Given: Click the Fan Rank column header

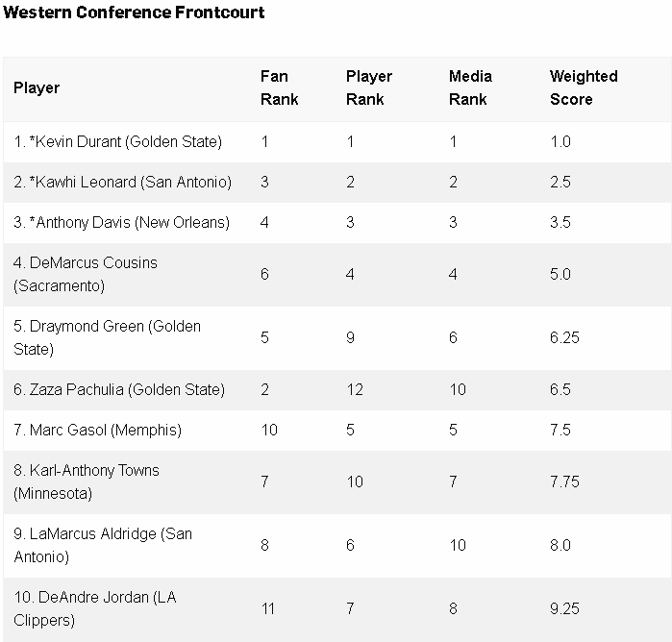Looking at the screenshot, I should point(280,87).
